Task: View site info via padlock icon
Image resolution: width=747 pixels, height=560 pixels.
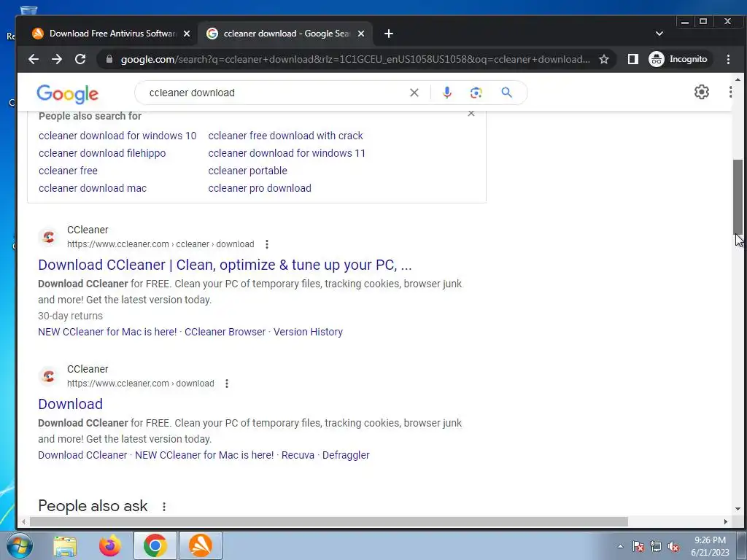Action: click(109, 59)
